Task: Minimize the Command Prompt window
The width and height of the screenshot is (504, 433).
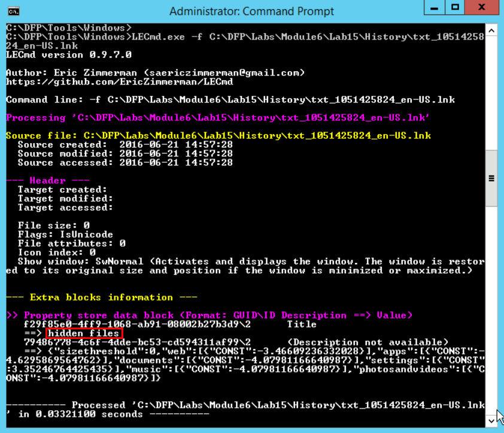Action: [x=435, y=8]
